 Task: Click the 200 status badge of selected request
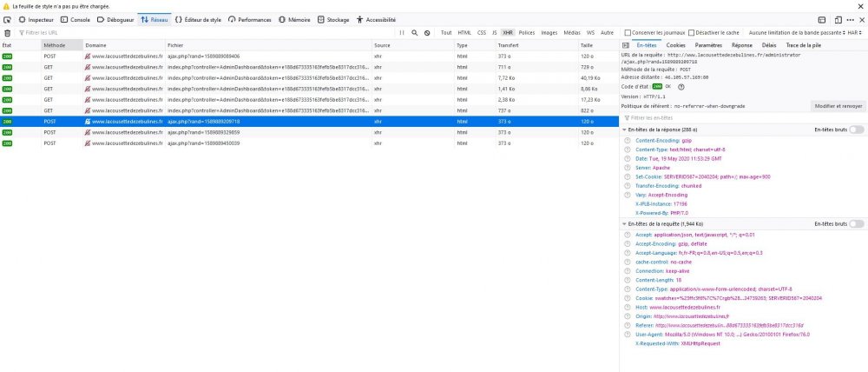tap(7, 122)
